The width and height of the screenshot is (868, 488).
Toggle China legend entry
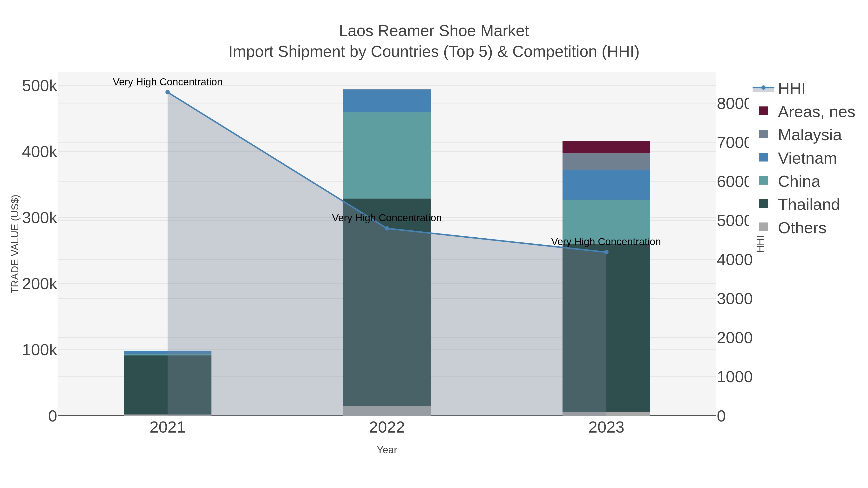(789, 181)
